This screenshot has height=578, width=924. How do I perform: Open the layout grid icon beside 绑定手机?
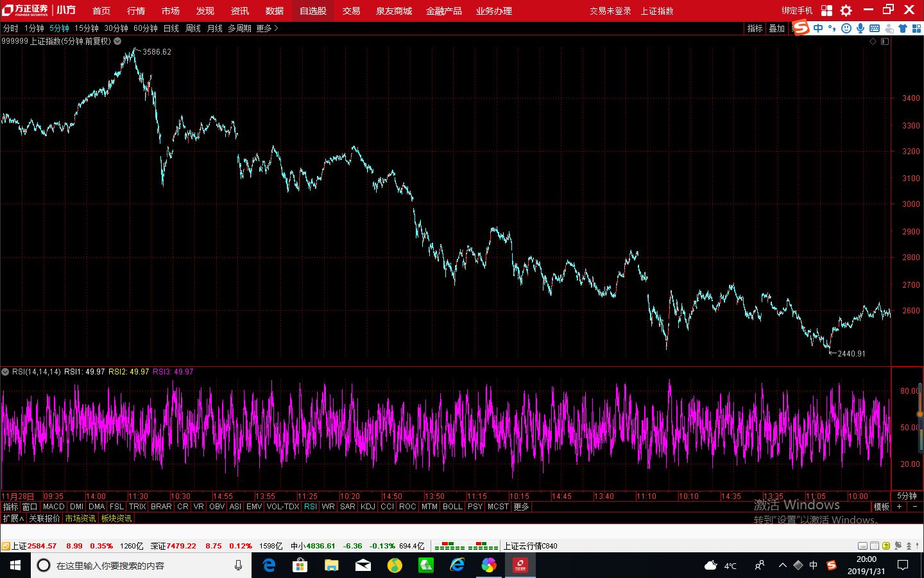click(x=826, y=10)
